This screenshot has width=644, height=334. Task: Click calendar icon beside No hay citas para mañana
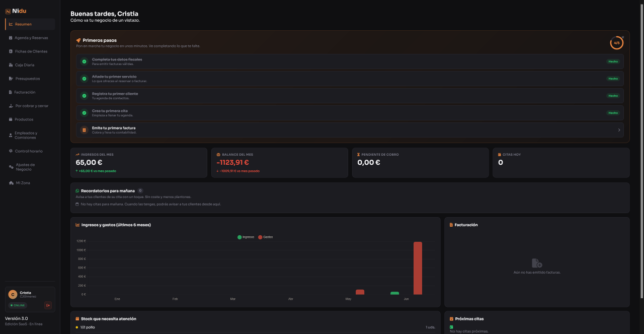77,204
